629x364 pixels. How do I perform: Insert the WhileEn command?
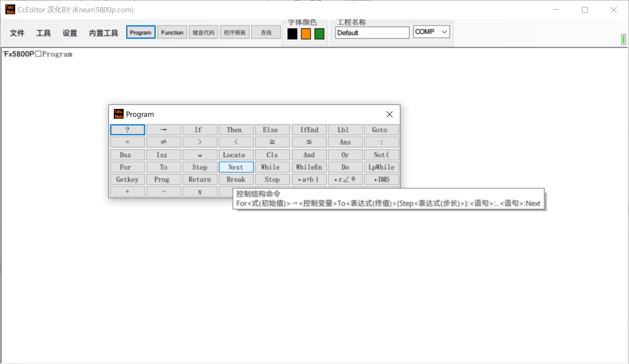tap(309, 167)
